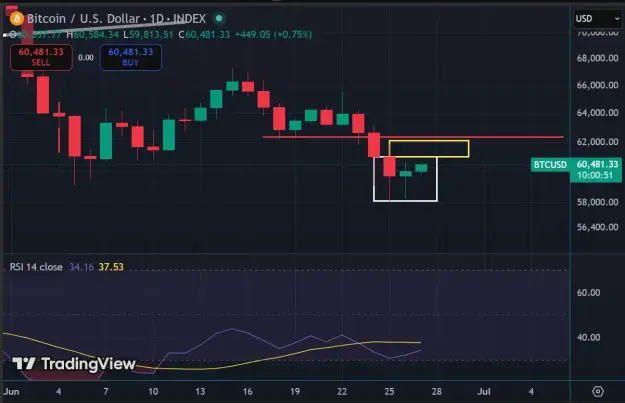Click the H60,584.34 high value

pyautogui.click(x=92, y=35)
